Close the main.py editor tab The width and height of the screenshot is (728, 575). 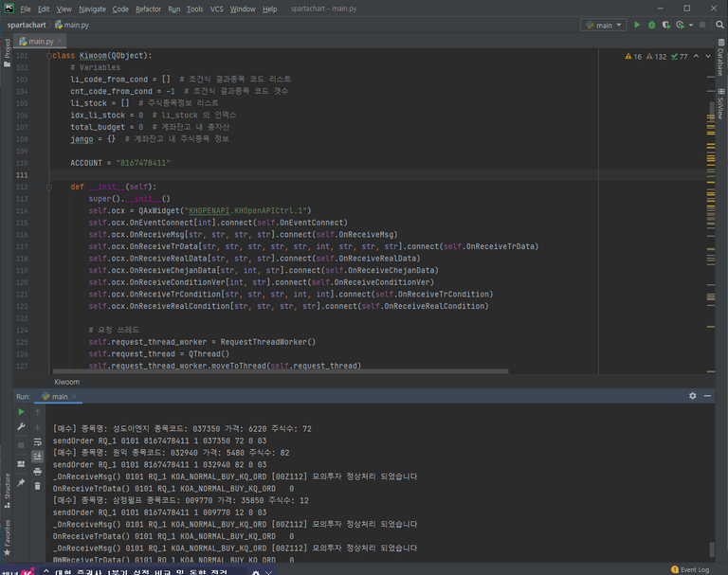[x=60, y=41]
